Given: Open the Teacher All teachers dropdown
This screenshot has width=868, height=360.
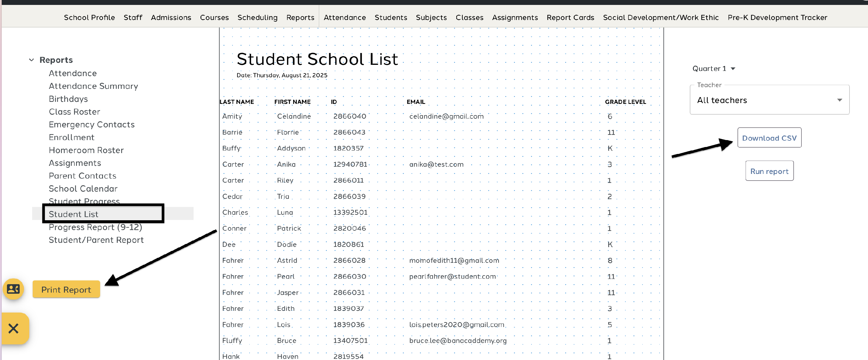Looking at the screenshot, I should (769, 100).
